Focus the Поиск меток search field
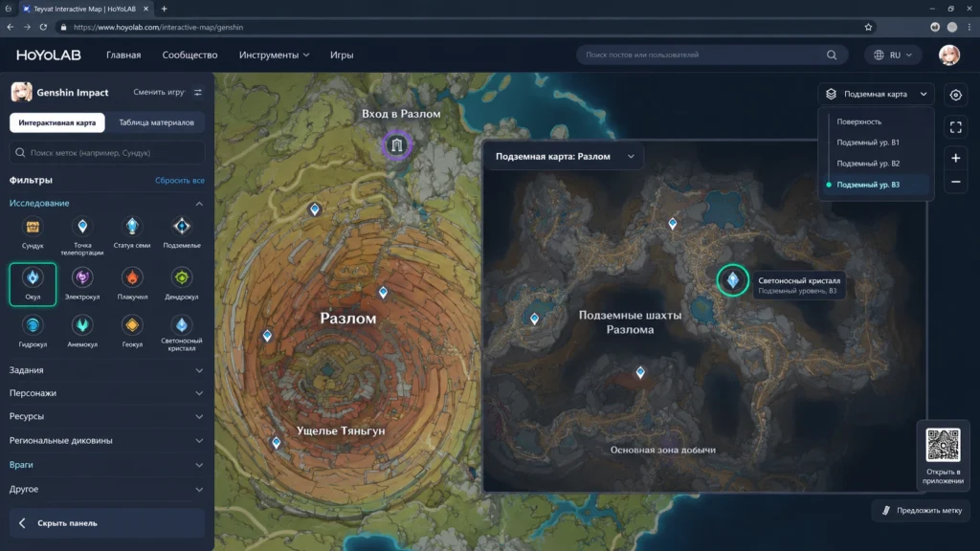The image size is (980, 551). (x=107, y=152)
